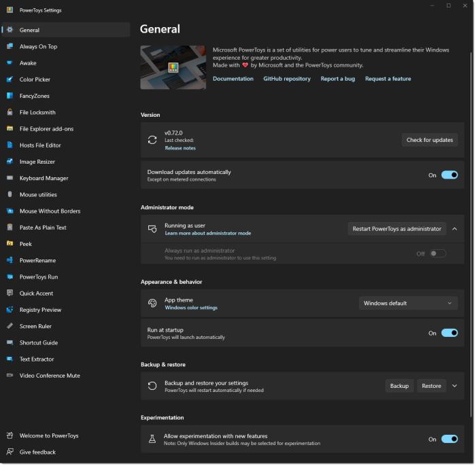
Task: Turn off experimentation with new features
Action: [449, 440]
